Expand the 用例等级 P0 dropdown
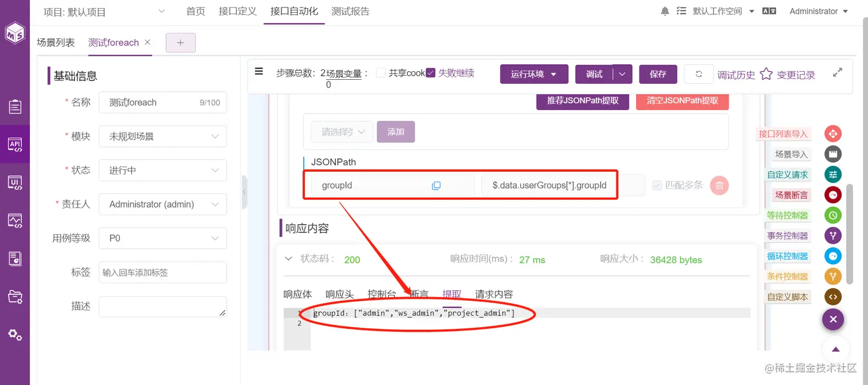The image size is (868, 385). [x=162, y=238]
